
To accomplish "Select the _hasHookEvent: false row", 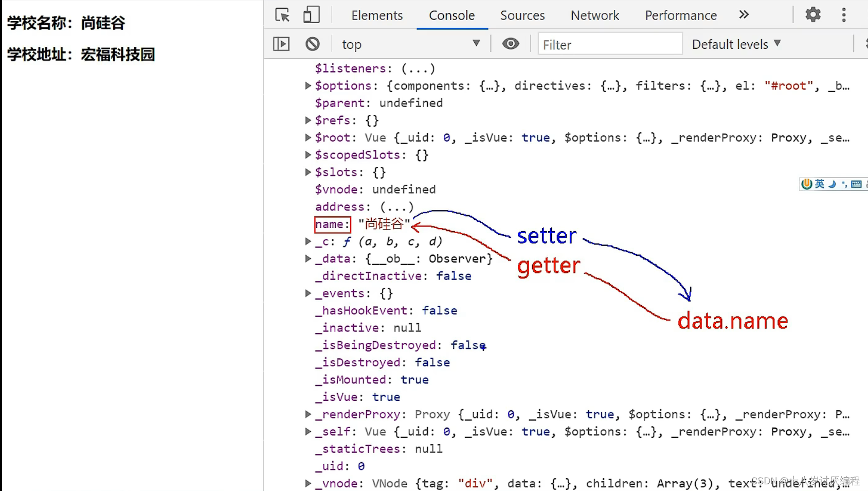I will (x=386, y=310).
